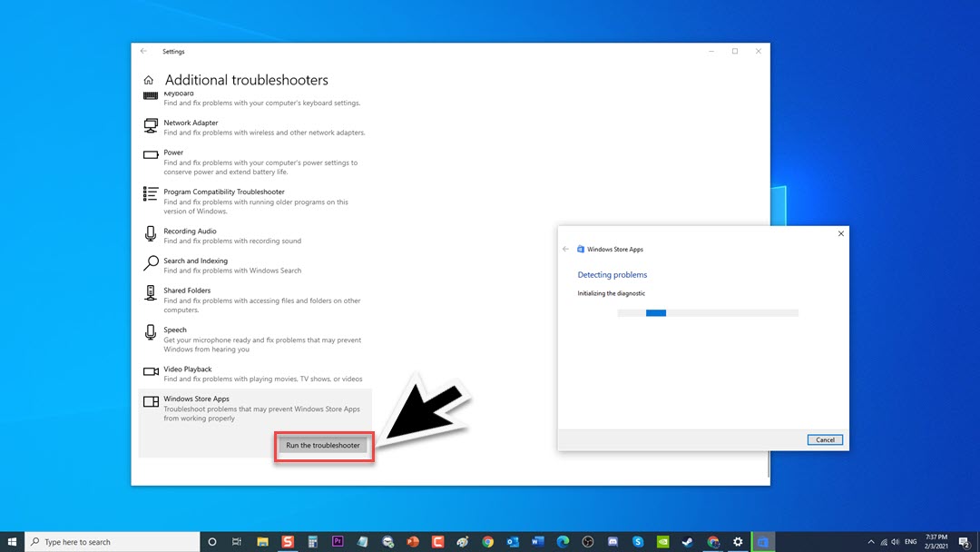
Task: Open Settings home via the house icon
Action: [148, 80]
